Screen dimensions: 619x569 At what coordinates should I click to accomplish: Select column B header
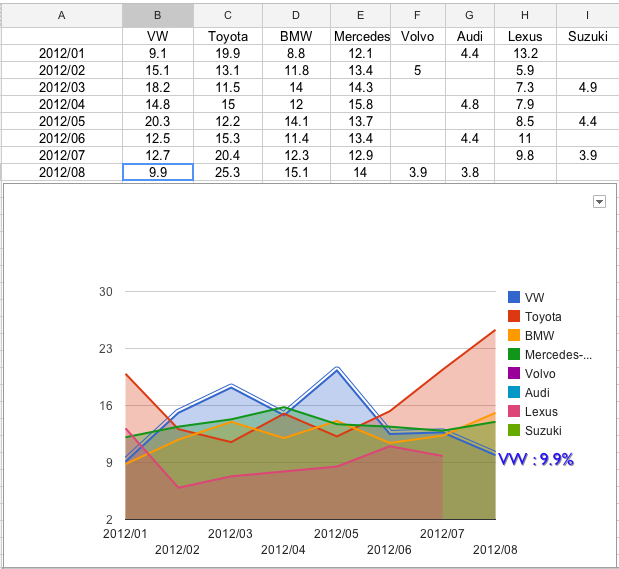click(158, 15)
